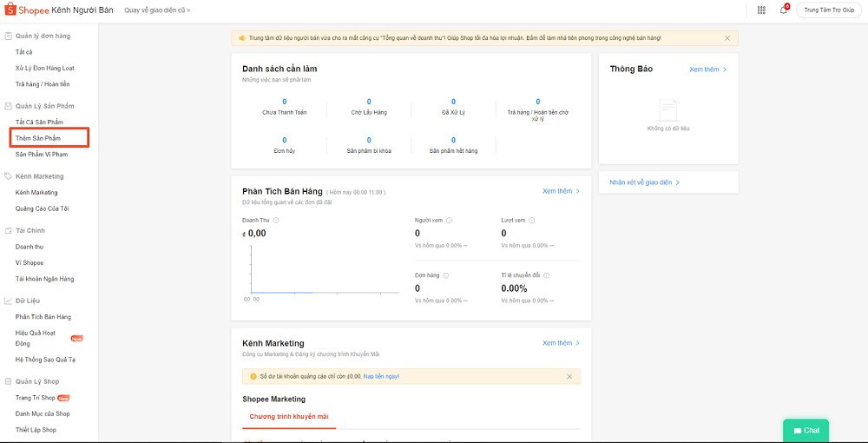This screenshot has height=443, width=868.
Task: Click the info icon beside Đơn hàng
Action: tap(446, 275)
